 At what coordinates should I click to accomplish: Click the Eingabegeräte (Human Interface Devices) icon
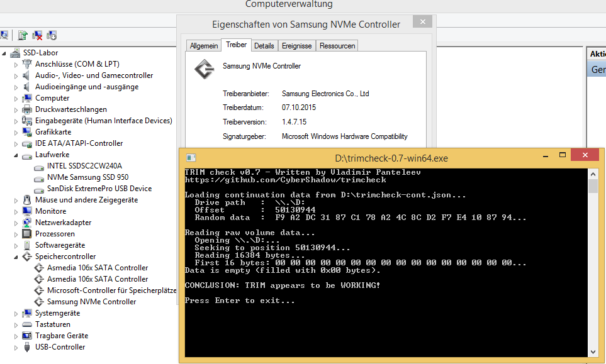(x=27, y=121)
